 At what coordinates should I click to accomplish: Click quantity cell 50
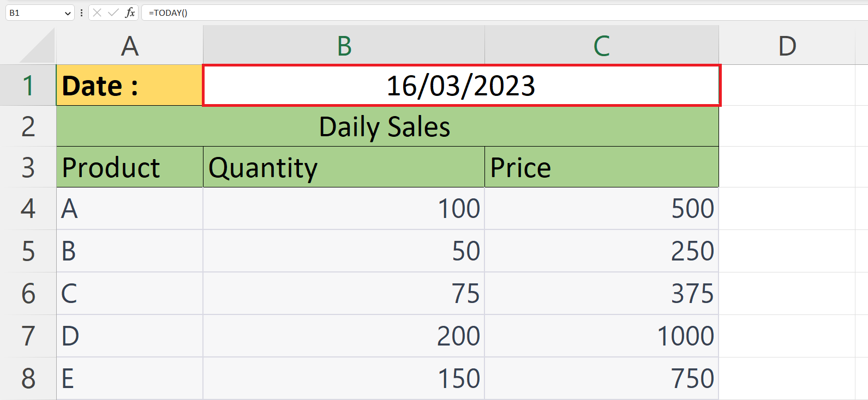344,251
